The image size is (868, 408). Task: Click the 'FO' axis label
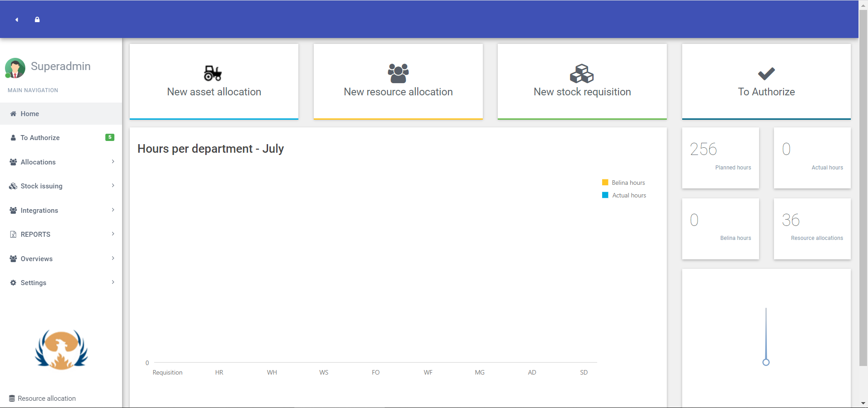click(376, 372)
